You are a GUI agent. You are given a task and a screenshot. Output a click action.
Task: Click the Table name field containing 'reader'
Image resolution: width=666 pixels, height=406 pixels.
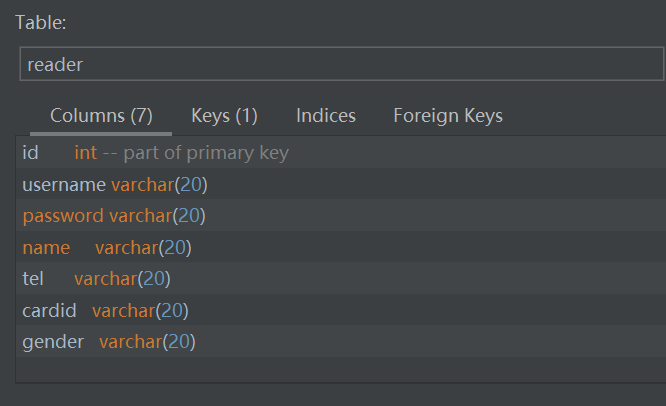click(340, 65)
